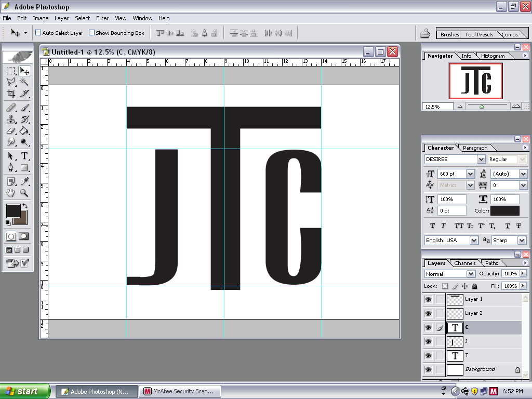Choose the Paint Bucket tool
Viewport: 532px width, 399px height.
24,131
